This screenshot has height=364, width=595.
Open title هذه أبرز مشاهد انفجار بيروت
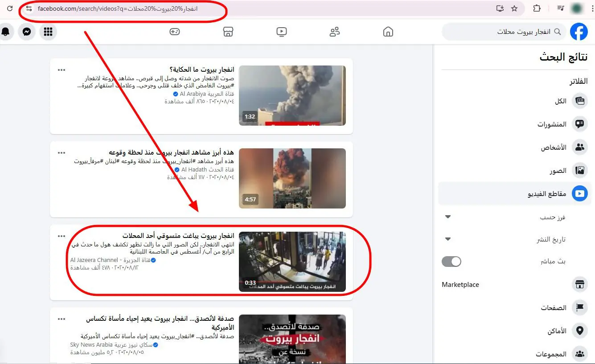click(x=172, y=153)
